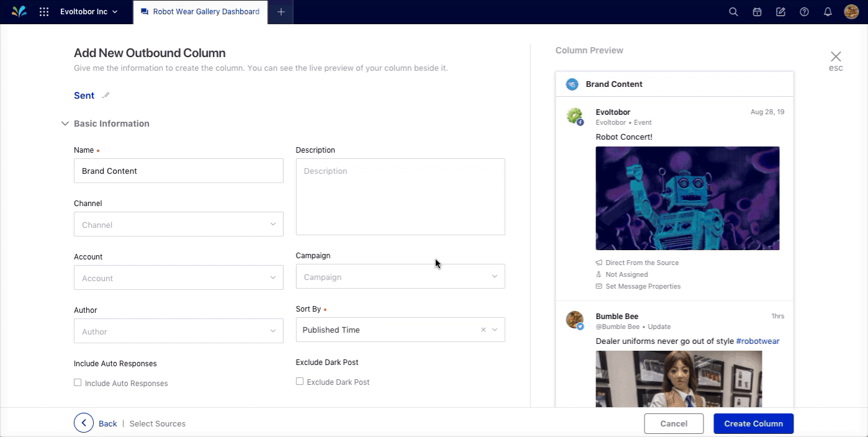Open the Account dropdown
The image size is (868, 437).
tap(178, 277)
